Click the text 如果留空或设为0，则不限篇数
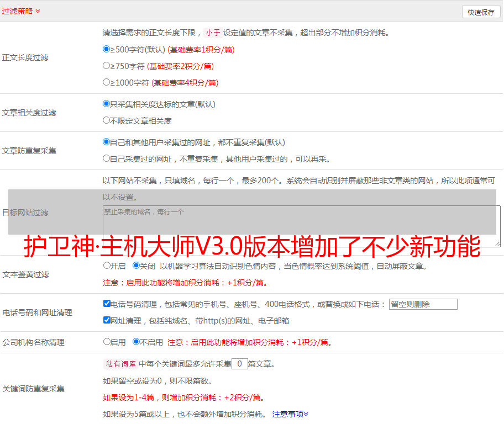This screenshot has width=504, height=424. pyautogui.click(x=157, y=381)
